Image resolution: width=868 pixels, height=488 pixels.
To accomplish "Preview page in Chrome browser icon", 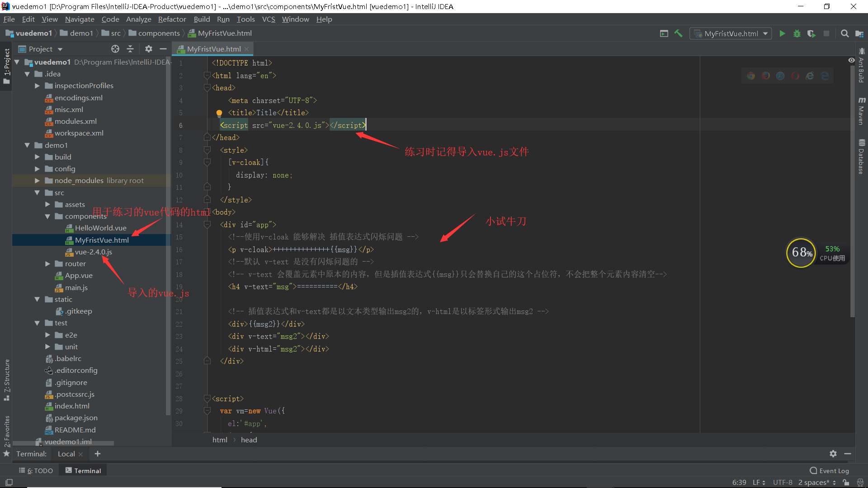I will point(751,76).
